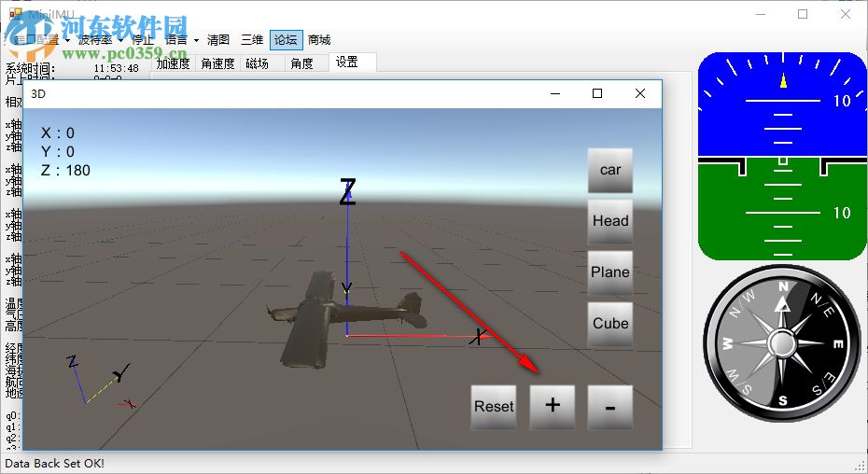Click the Z : 180 angle readout
Viewport: 868px width, 474px height.
[65, 171]
